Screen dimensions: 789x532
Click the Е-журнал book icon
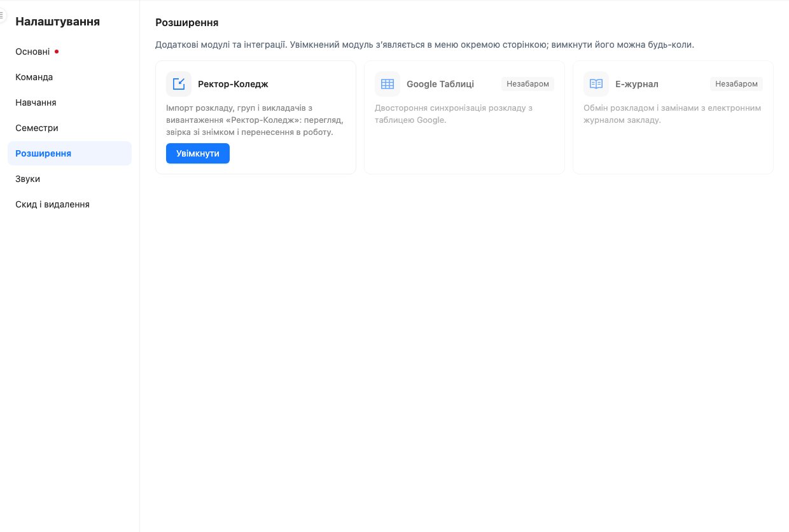(596, 84)
